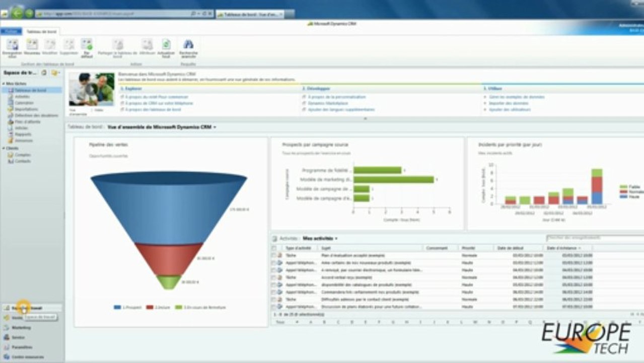Check the Commandera très certainement row checkbox
The height and width of the screenshot is (363, 644).
tap(274, 292)
